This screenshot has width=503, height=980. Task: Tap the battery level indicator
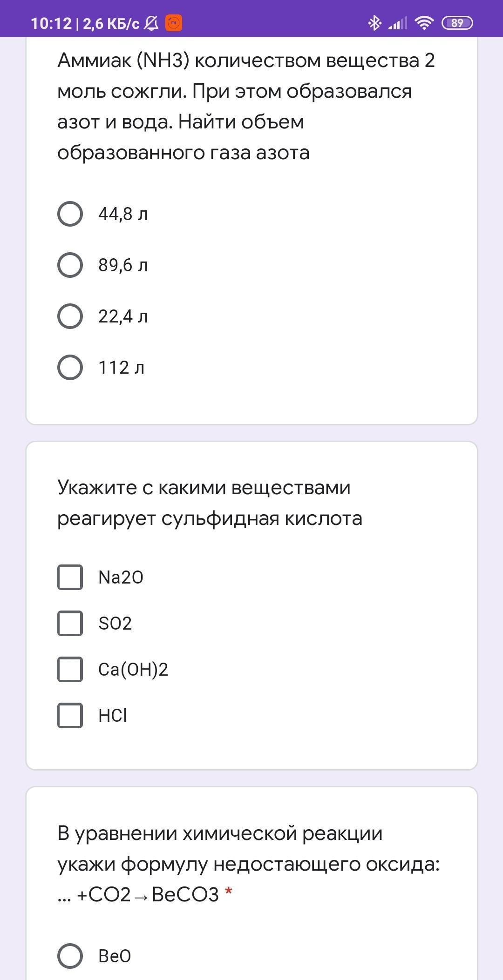pos(457,23)
